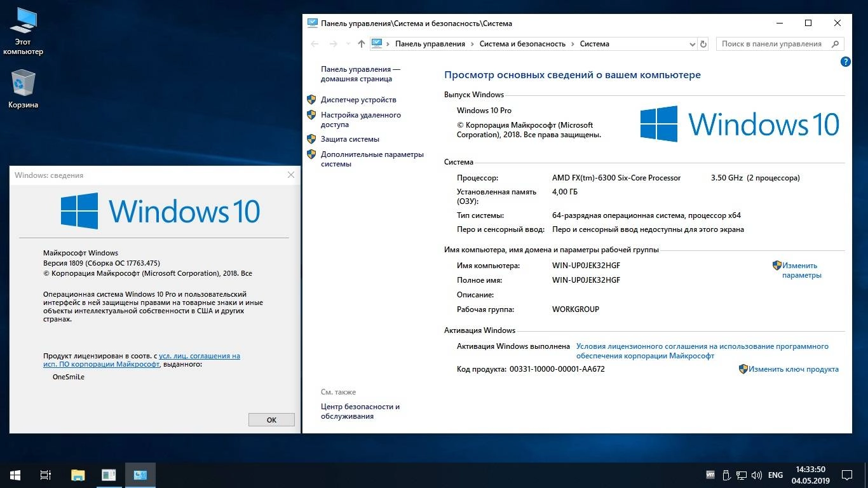The image size is (868, 488).
Task: Select Система breadcrumb in address bar
Action: [594, 44]
